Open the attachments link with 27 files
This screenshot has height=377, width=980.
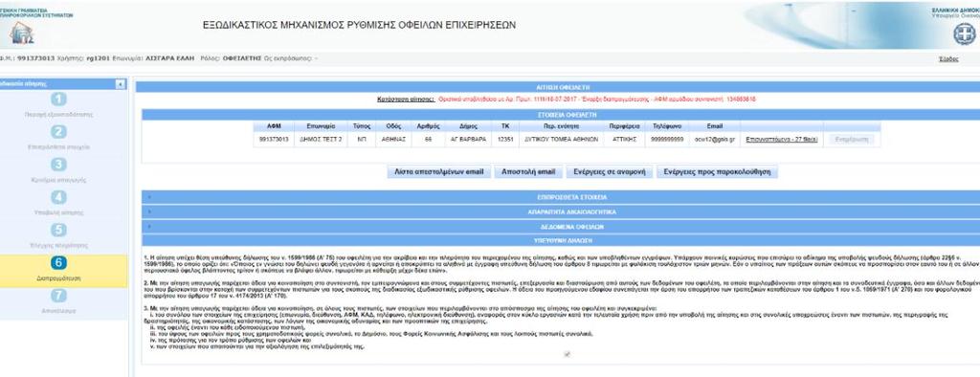(x=781, y=139)
